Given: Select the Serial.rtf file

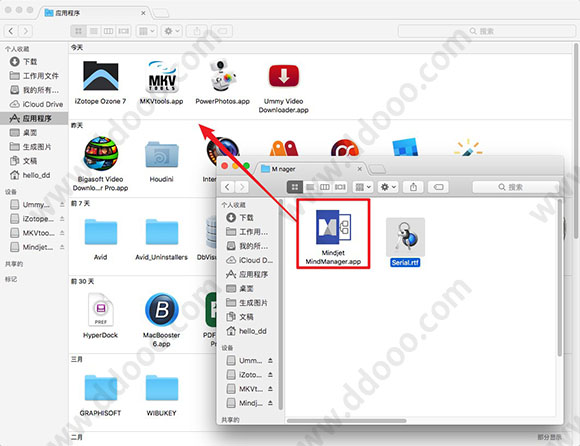Looking at the screenshot, I should (405, 237).
